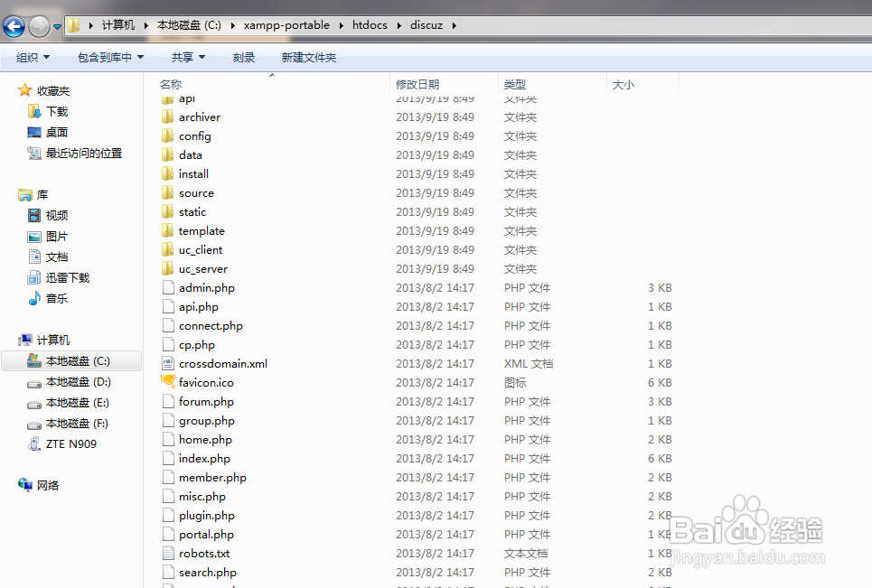Screen dimensions: 872x588
Task: Expand the arrow after htdocs in address bar
Action: coord(398,25)
